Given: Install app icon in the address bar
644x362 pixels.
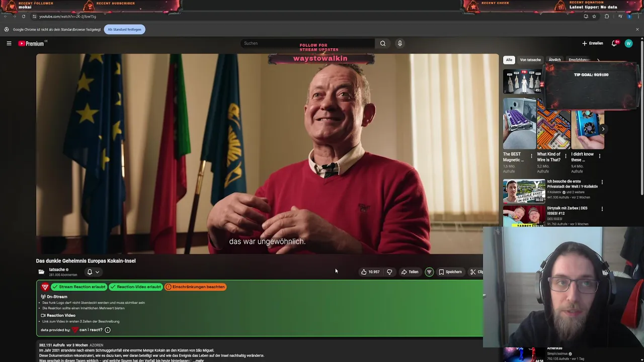Looking at the screenshot, I should [x=586, y=16].
